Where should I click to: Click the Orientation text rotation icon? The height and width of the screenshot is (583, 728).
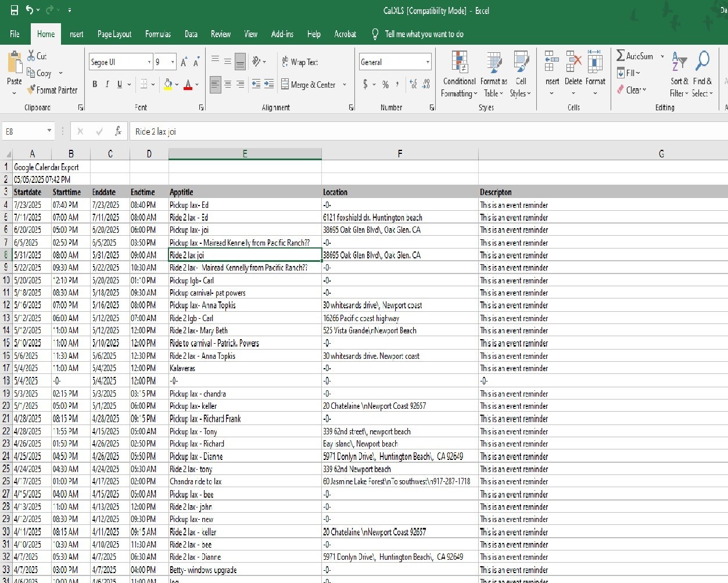click(256, 61)
